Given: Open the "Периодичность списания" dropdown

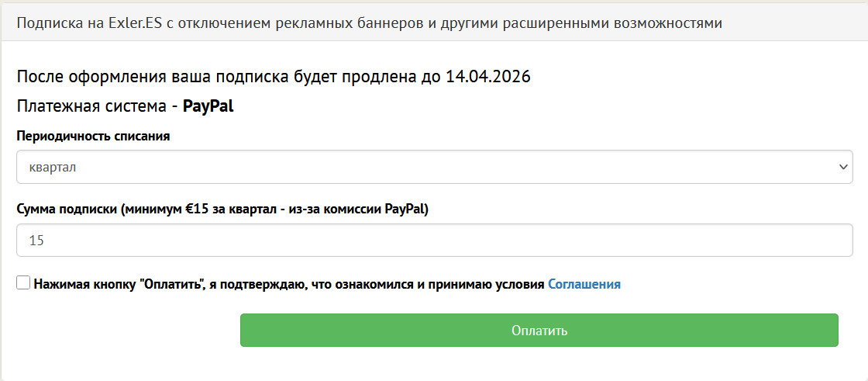Looking at the screenshot, I should coord(434,168).
